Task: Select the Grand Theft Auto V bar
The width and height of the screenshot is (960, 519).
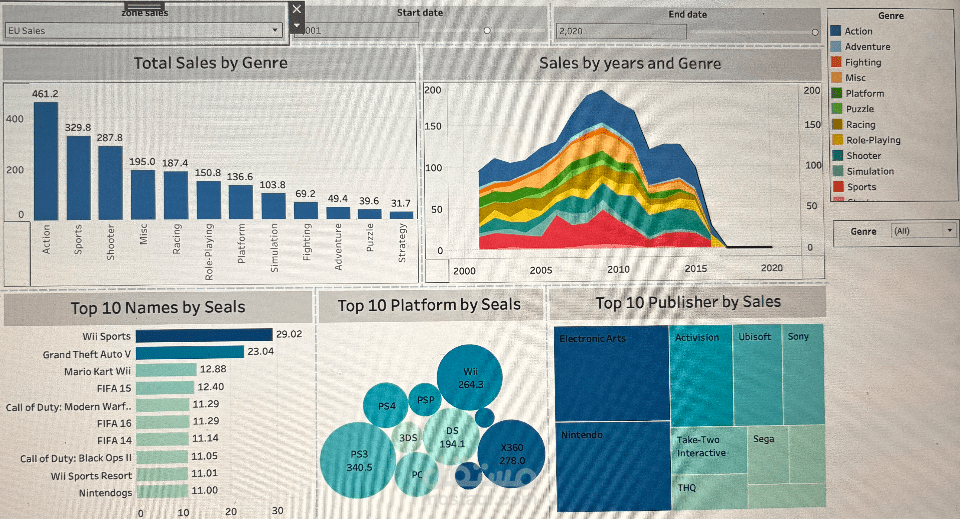Action: pyautogui.click(x=190, y=352)
